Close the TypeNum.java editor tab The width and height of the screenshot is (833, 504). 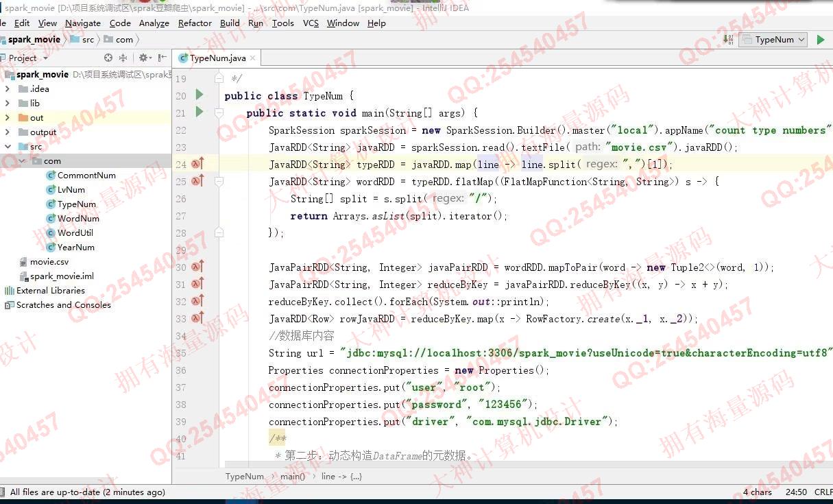pos(252,58)
